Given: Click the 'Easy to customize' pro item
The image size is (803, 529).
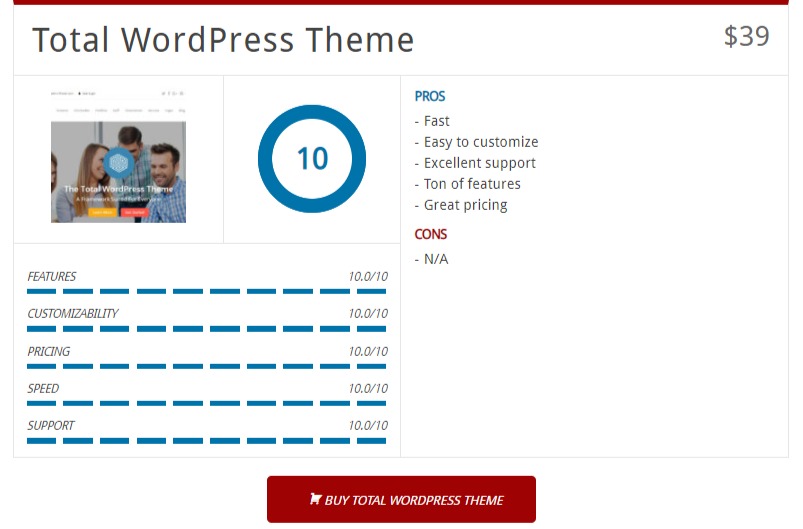Looking at the screenshot, I should (x=476, y=142).
